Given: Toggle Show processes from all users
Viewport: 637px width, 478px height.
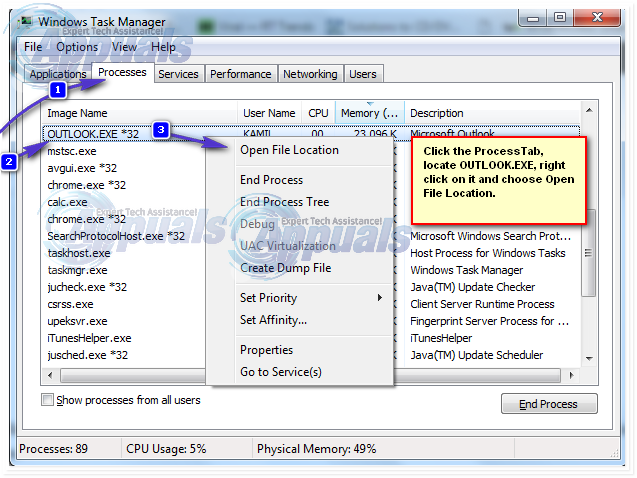Looking at the screenshot, I should pyautogui.click(x=47, y=400).
